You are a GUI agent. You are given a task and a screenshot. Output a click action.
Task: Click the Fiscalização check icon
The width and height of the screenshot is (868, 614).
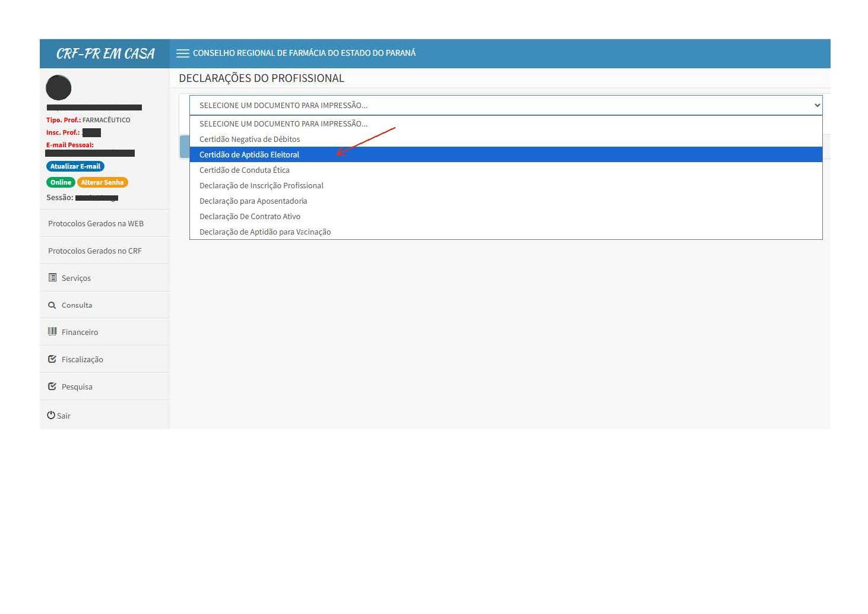pos(52,359)
